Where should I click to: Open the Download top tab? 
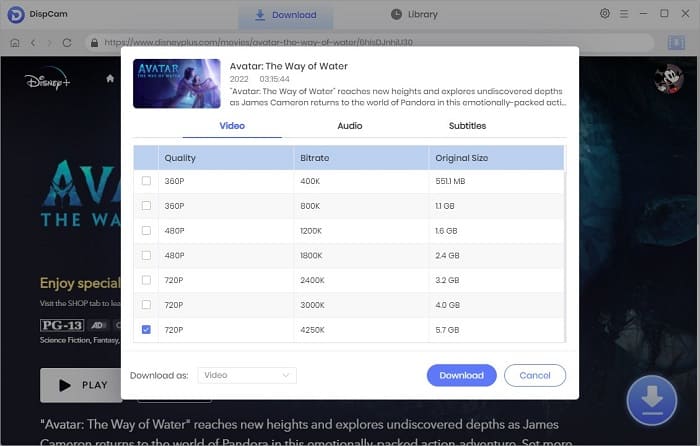286,15
